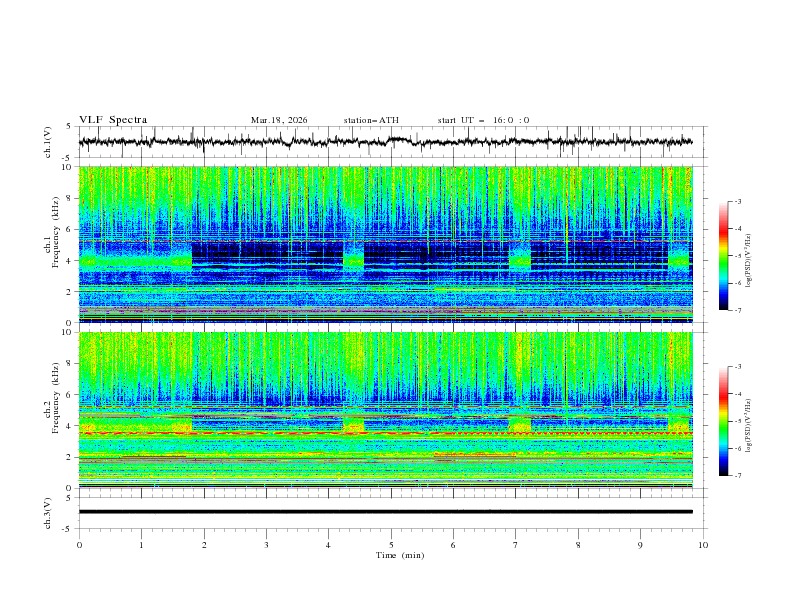This screenshot has height=612, width=792.
Task: Click the ch.1 "Frequency (kHz)" axis label
Action: coord(57,231)
